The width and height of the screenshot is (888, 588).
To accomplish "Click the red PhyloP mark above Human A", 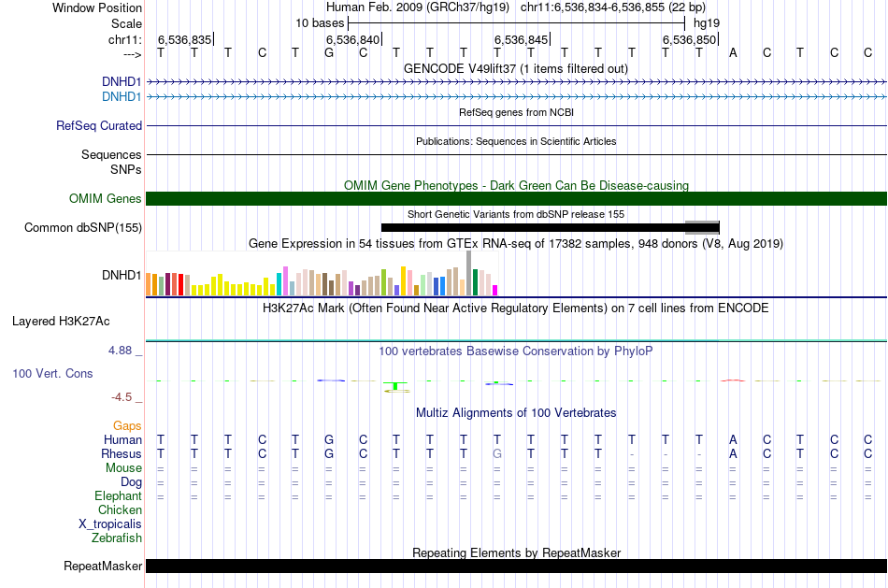I will pos(733,380).
